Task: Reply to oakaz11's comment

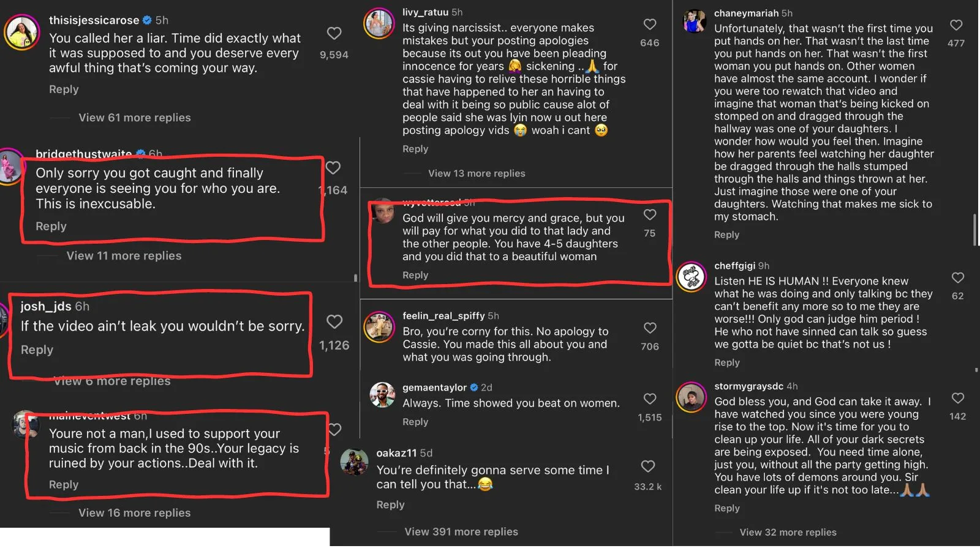Action: click(390, 504)
